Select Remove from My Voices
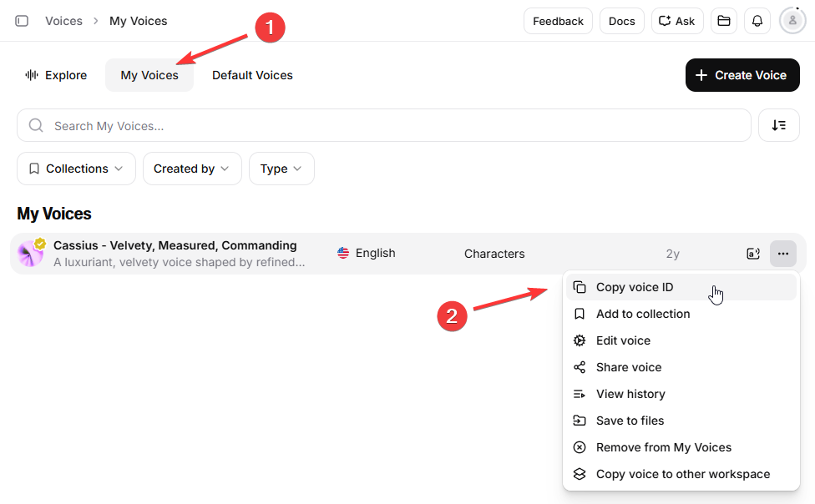Viewport: 815px width, 504px height. 663,447
